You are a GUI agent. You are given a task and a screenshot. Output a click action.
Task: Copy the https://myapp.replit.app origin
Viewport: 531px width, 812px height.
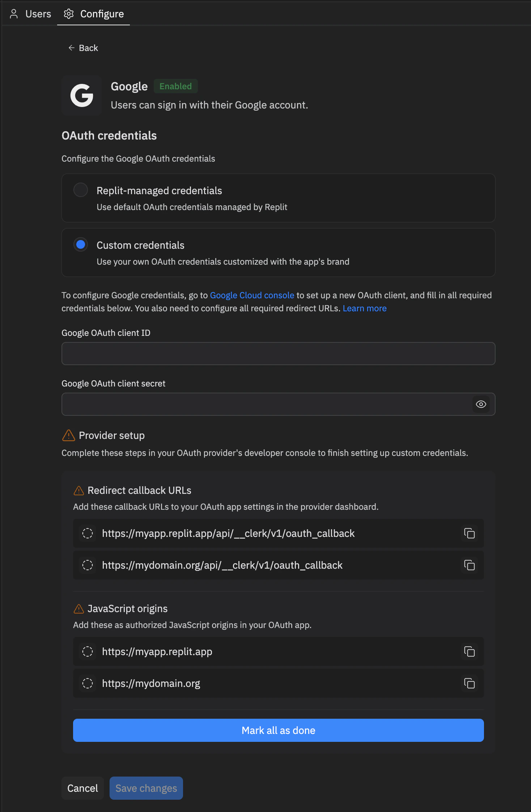(x=470, y=651)
